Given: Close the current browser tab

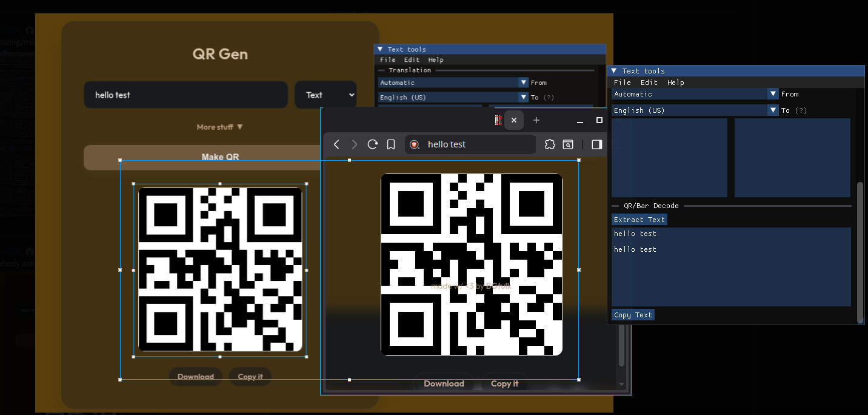Looking at the screenshot, I should tap(514, 120).
